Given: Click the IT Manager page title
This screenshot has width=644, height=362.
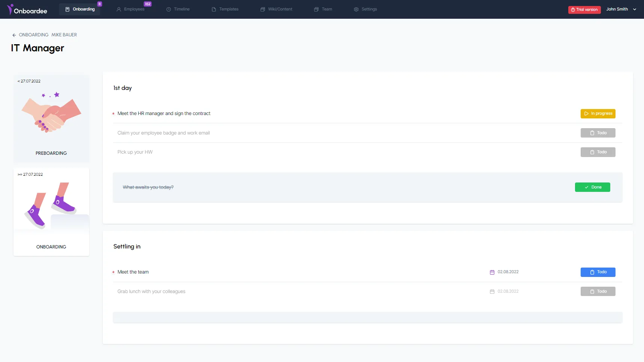Looking at the screenshot, I should tap(37, 48).
